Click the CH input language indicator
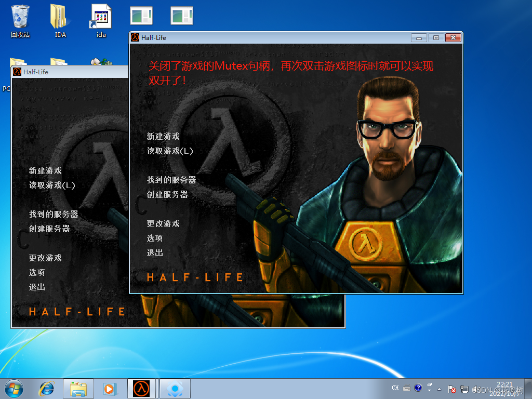Image resolution: width=532 pixels, height=399 pixels. [395, 388]
